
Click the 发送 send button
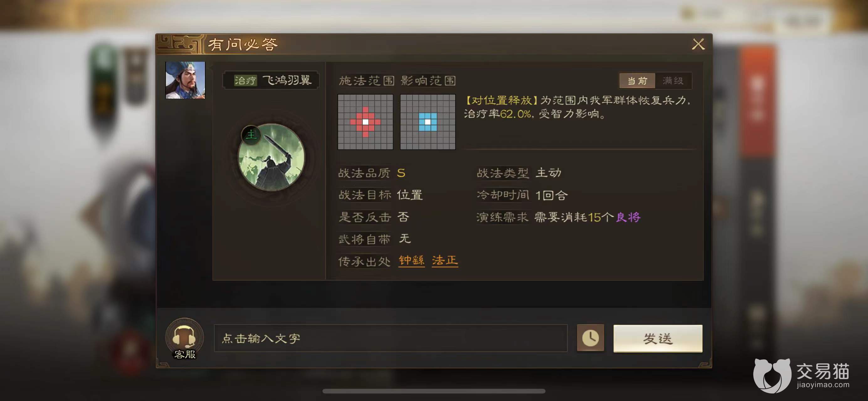pos(658,338)
